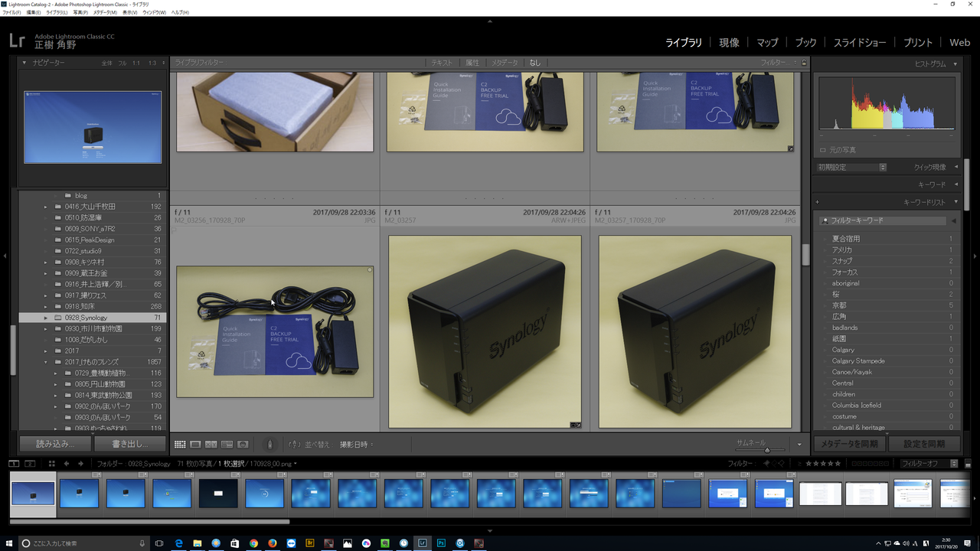Switch to the 現像 module
The image size is (980, 551).
pos(730,43)
